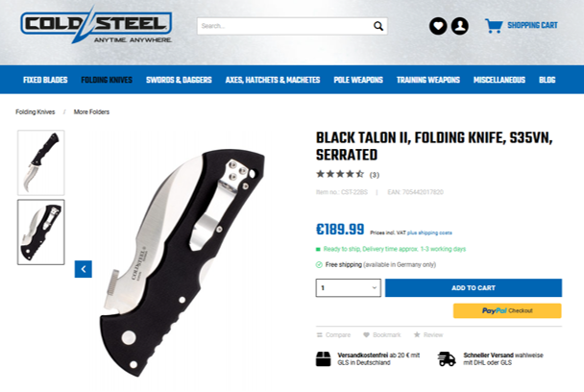Click the Cold Steel logo
The image size is (584, 392).
point(96,25)
